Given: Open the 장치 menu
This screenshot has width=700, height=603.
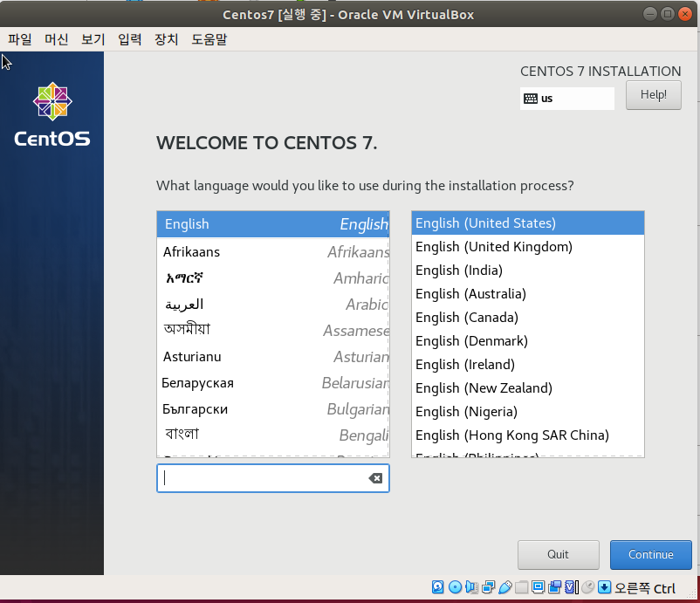Looking at the screenshot, I should [166, 39].
